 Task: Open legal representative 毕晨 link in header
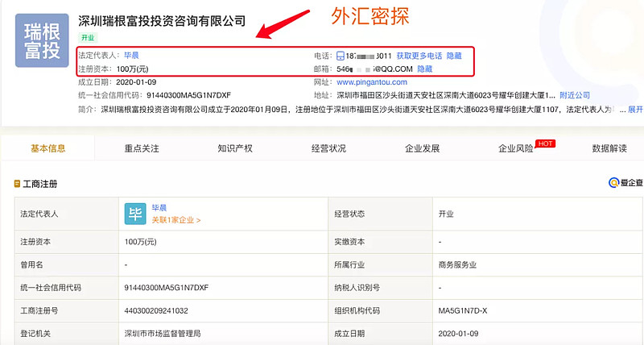pos(131,55)
